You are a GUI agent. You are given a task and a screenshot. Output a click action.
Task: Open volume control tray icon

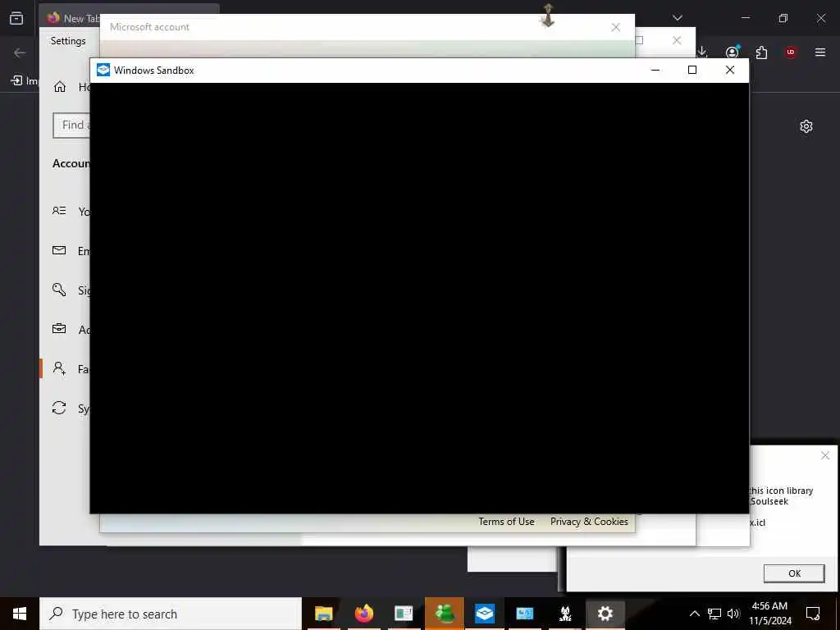[733, 614]
